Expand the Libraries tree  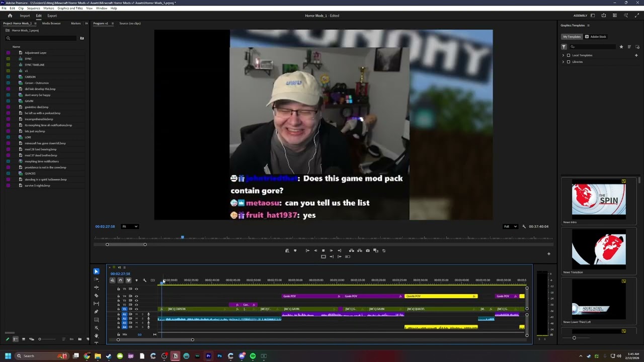pos(563,62)
